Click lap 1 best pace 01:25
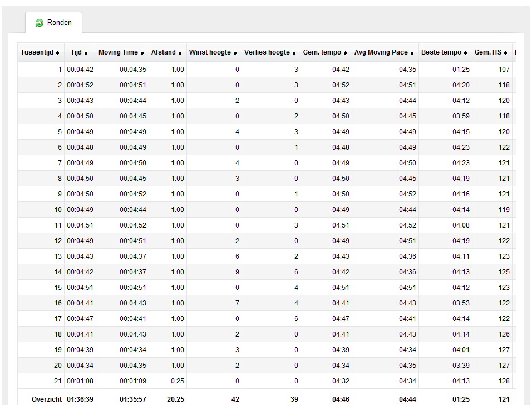This screenshot has height=405, width=532. (x=461, y=70)
